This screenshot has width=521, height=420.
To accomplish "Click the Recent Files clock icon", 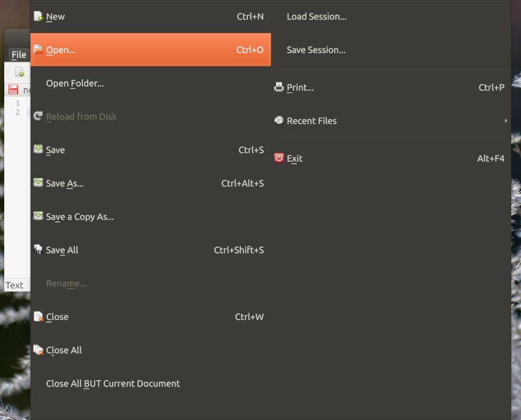I will [279, 120].
